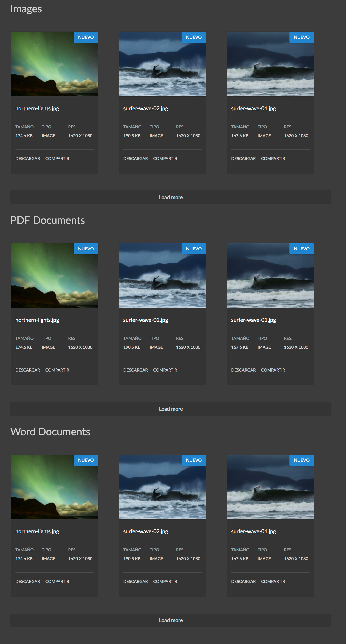Click Load more under Word Documents

pyautogui.click(x=171, y=620)
